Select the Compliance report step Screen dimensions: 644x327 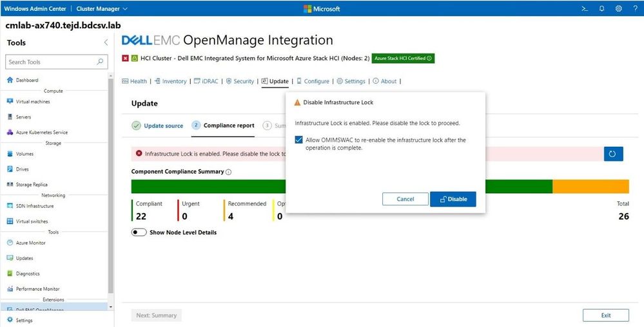point(223,126)
